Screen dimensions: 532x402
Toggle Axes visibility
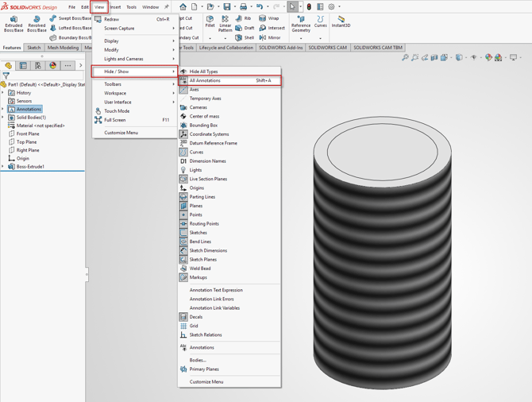pos(229,89)
